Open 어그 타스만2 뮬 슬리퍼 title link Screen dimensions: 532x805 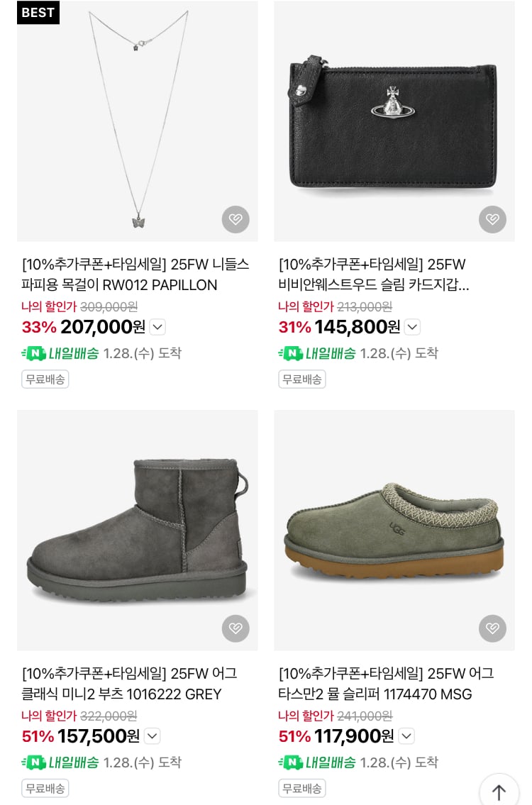pyautogui.click(x=385, y=684)
